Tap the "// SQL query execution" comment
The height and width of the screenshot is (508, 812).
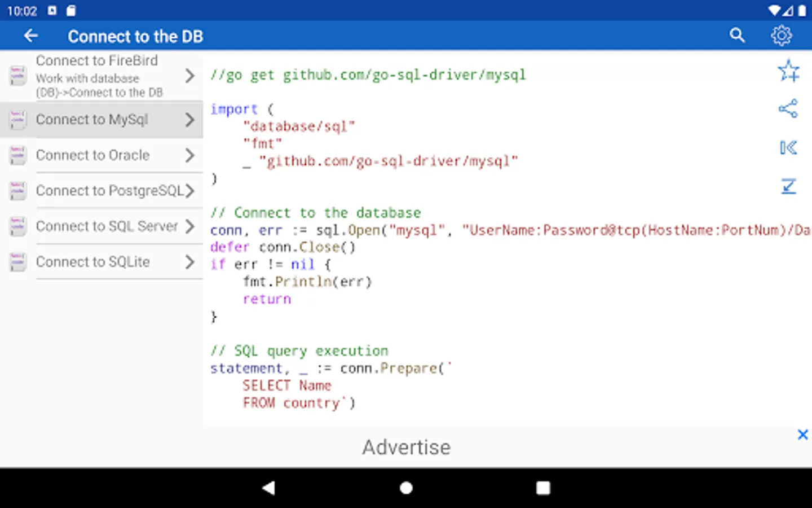[299, 351]
